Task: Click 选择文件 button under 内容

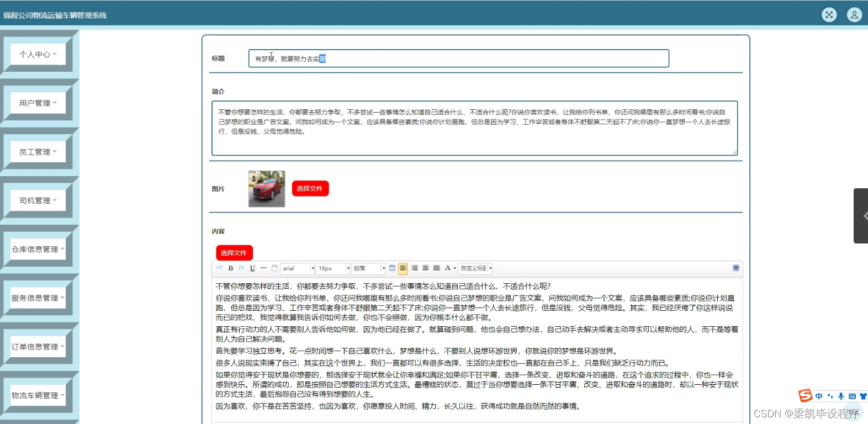Action: click(234, 253)
